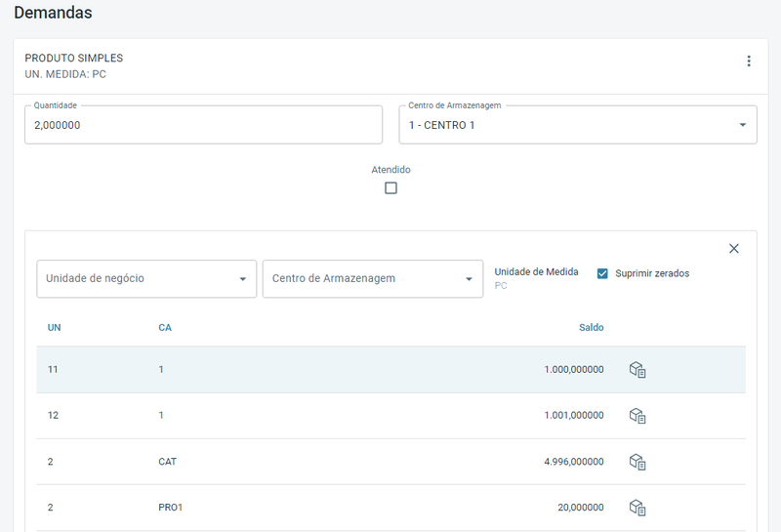The width and height of the screenshot is (781, 532).
Task: Toggle the Atendido checkbox
Action: pos(390,188)
